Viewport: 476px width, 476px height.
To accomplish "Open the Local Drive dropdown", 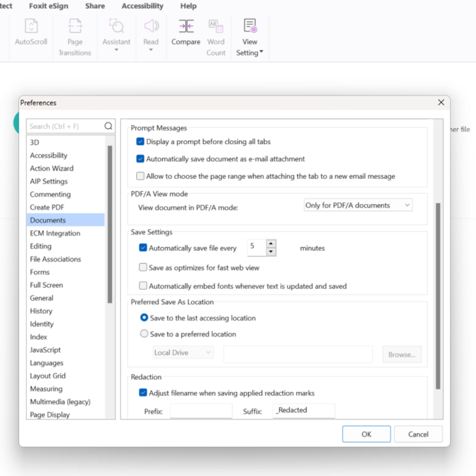I will [183, 352].
